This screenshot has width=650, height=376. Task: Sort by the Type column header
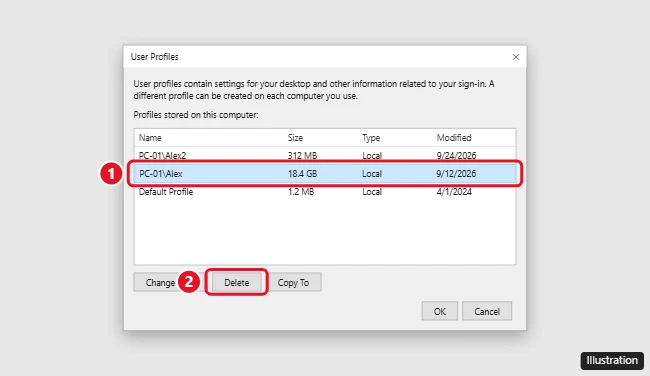(371, 138)
